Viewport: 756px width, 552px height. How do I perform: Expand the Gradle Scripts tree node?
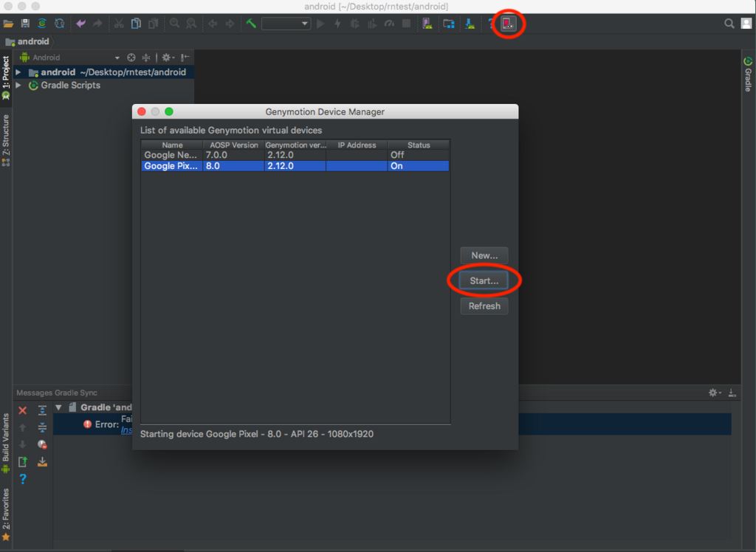[18, 86]
